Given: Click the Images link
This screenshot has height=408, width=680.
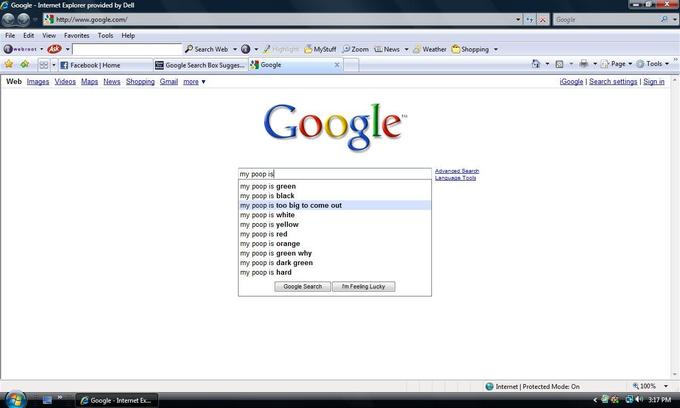Looking at the screenshot, I should point(38,82).
